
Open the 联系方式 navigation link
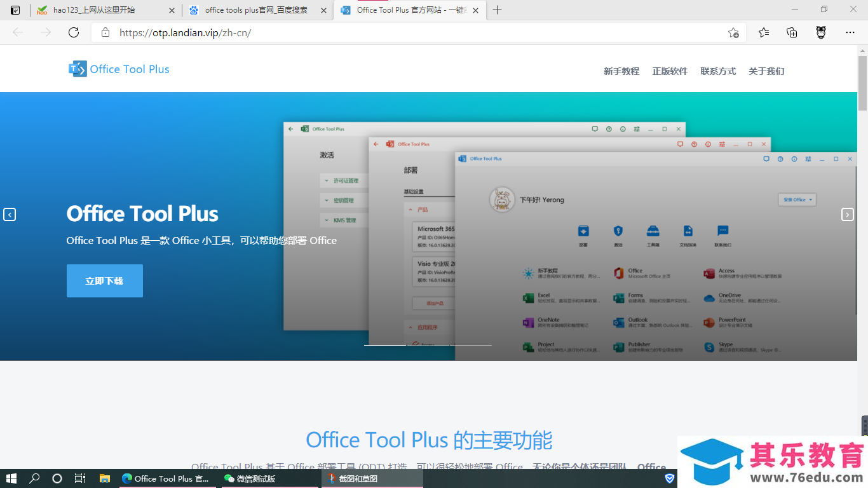(718, 71)
